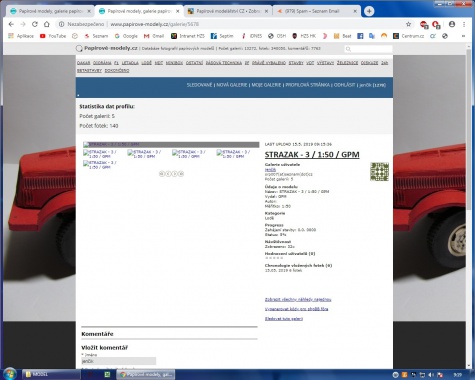Viewport: 475px width, 380px height.
Task: Open Chrome three-dot menu
Action: click(464, 24)
